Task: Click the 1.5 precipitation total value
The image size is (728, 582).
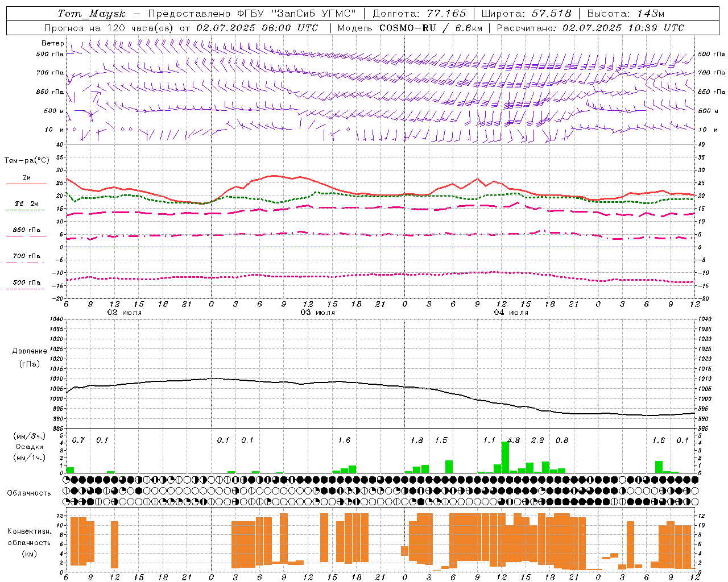Action: (441, 440)
